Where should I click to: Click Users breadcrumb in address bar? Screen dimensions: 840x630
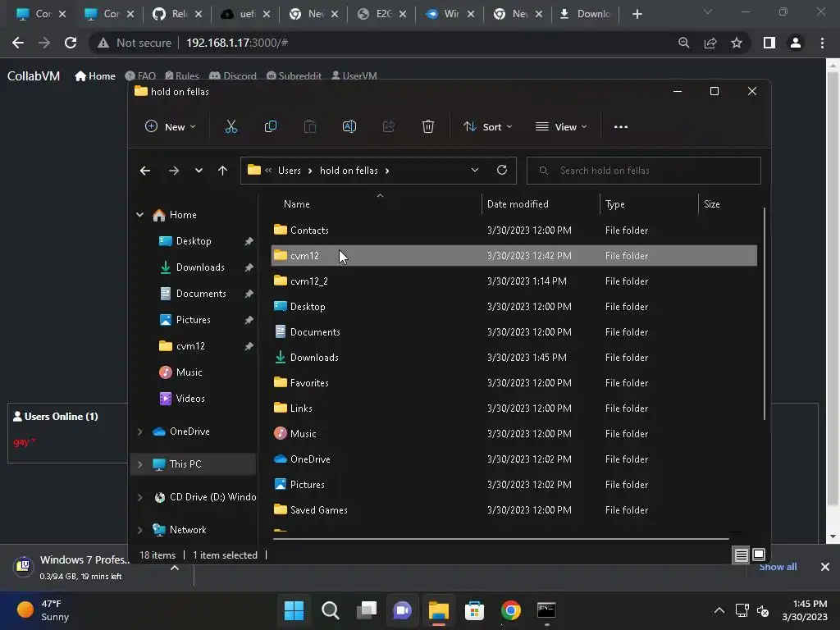290,171
